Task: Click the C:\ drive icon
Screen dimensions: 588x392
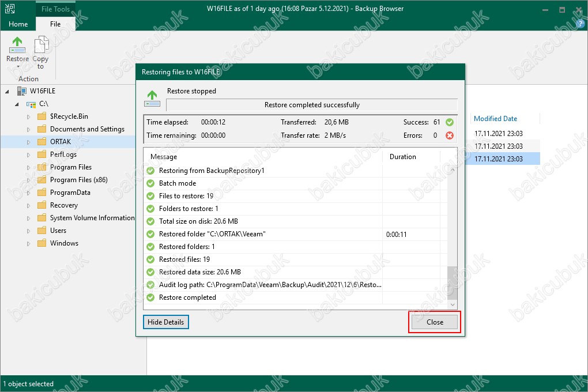Action: 31,104
